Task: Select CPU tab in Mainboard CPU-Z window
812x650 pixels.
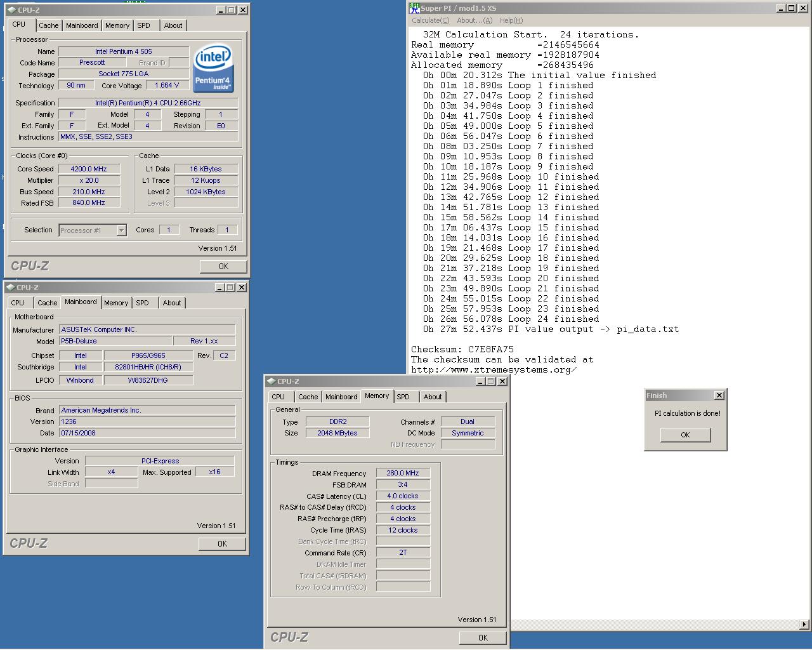Action: coord(18,303)
